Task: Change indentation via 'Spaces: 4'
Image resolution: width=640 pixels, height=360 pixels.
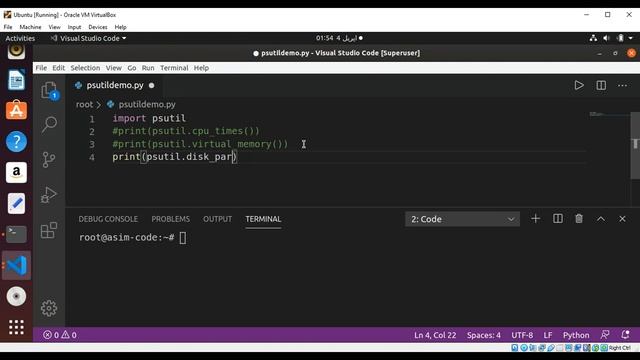Action: [484, 335]
